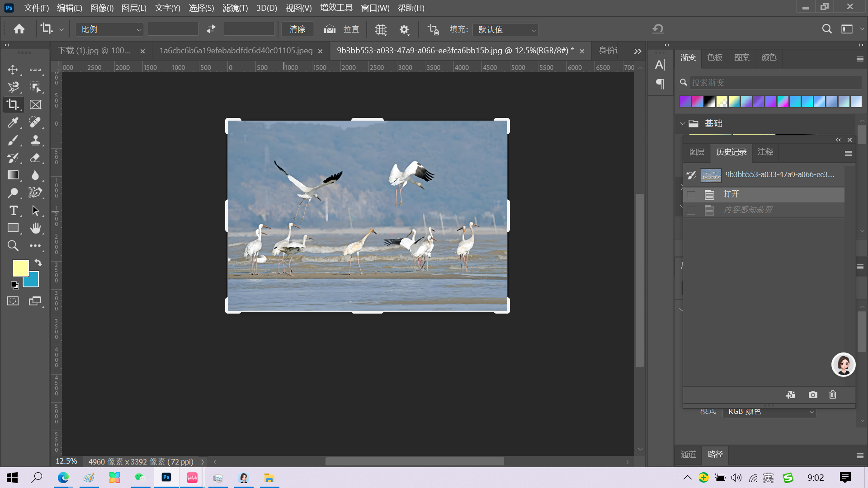This screenshot has width=868, height=488.
Task: Open the 比例 crop ratio dropdown
Action: (x=109, y=29)
